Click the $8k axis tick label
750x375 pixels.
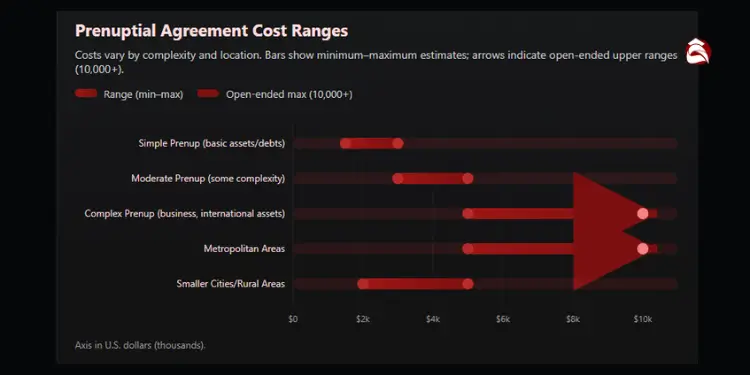tap(573, 320)
